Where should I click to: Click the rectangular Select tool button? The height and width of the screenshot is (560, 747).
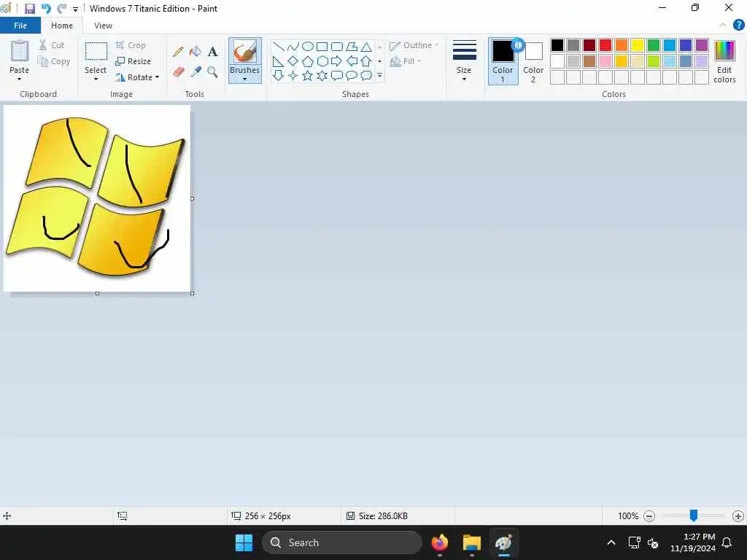pos(96,52)
